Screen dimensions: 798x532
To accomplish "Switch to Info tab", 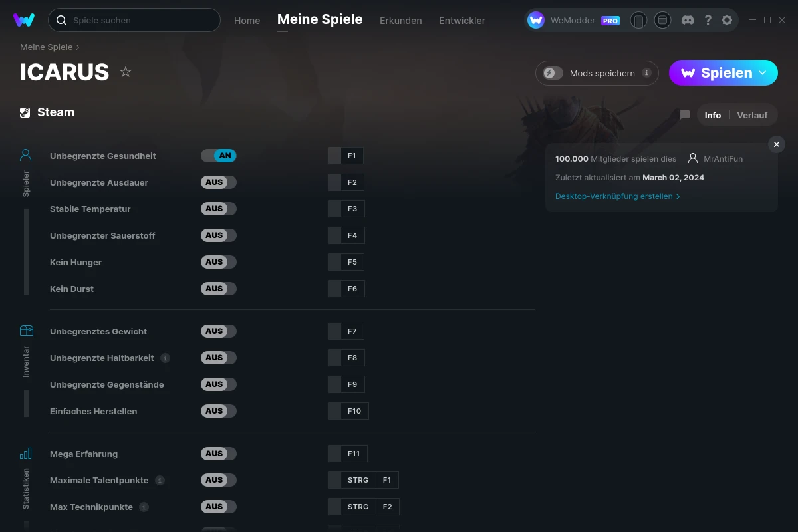I will pos(713,115).
